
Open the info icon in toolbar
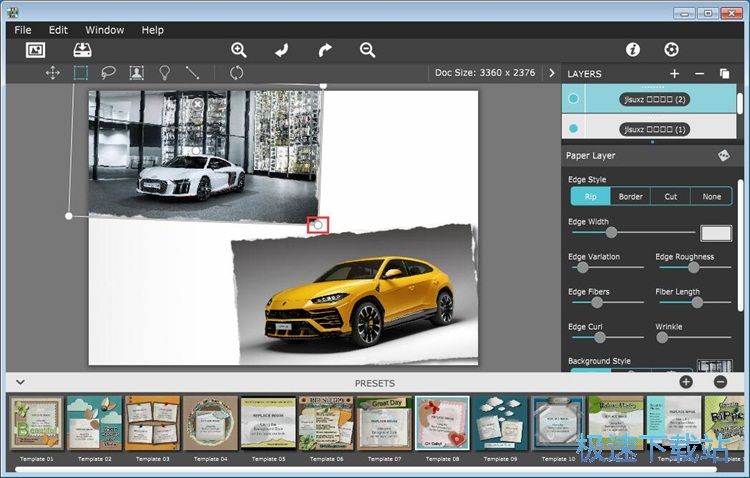632,50
